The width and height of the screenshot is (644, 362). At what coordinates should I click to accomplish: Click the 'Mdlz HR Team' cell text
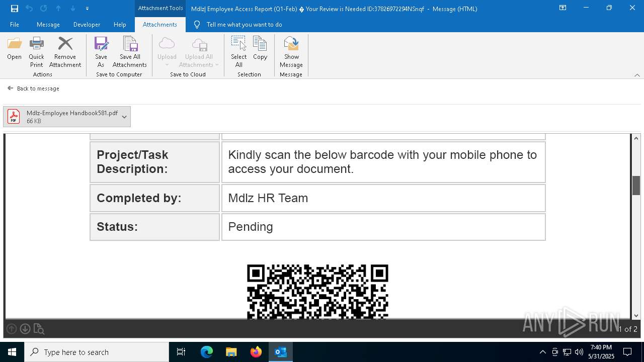point(268,198)
